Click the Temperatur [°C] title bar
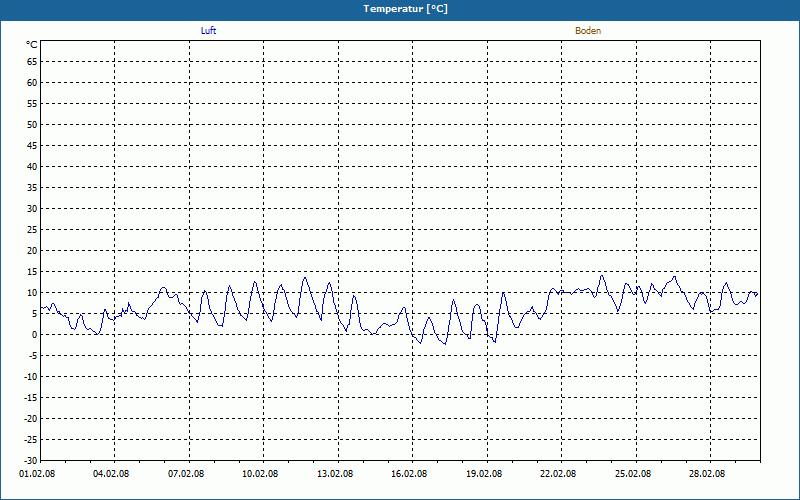The height and width of the screenshot is (500, 800). tap(400, 9)
